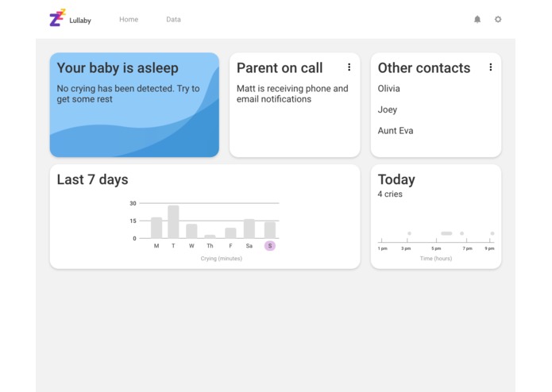Click the Lullaby Zzz logo icon

[x=57, y=18]
